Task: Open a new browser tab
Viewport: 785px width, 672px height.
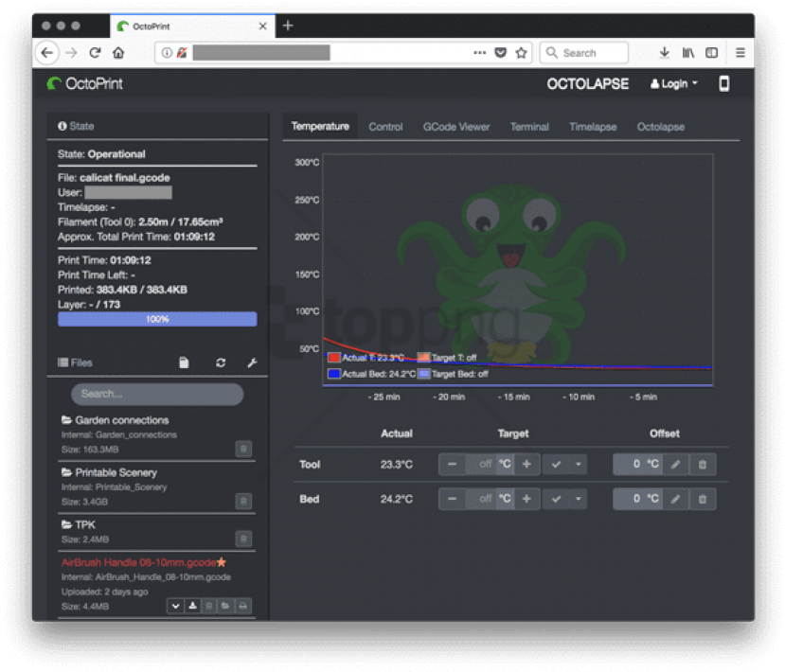Action: click(288, 26)
